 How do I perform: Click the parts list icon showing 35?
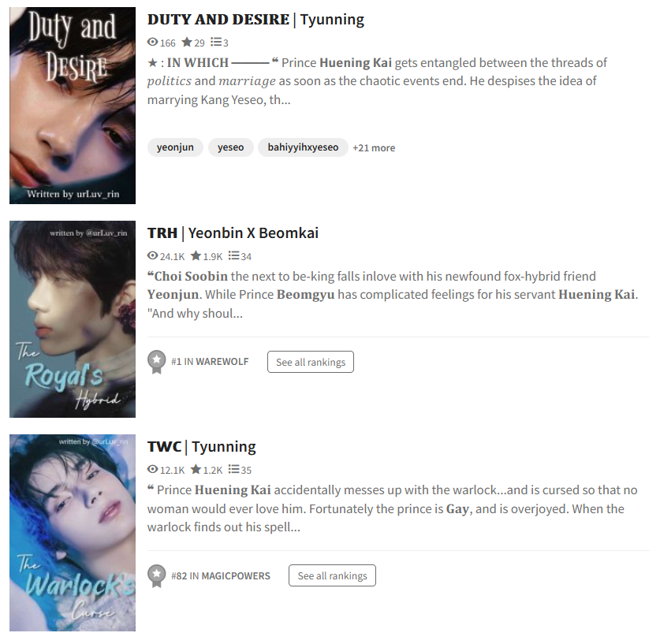[233, 470]
